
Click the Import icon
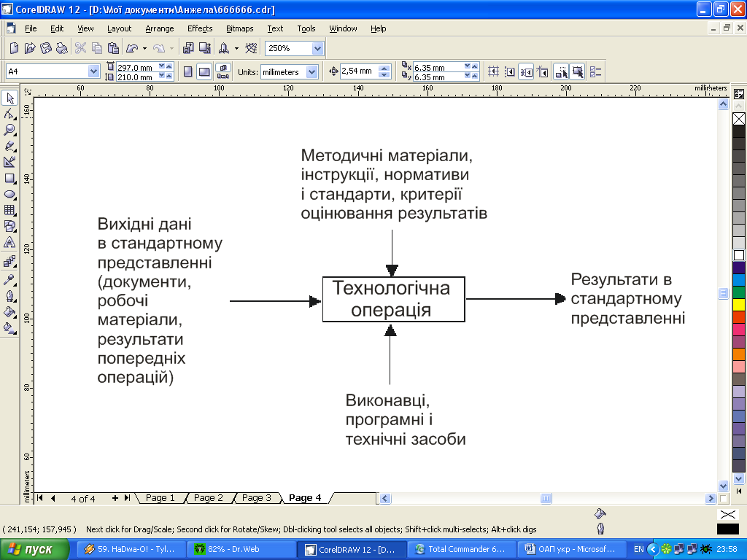pyautogui.click(x=189, y=48)
